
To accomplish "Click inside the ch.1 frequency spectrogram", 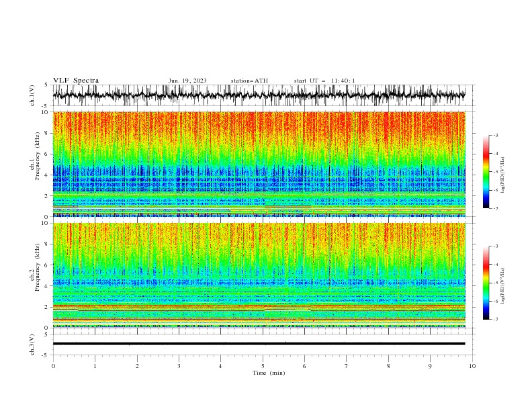I will pos(259,164).
